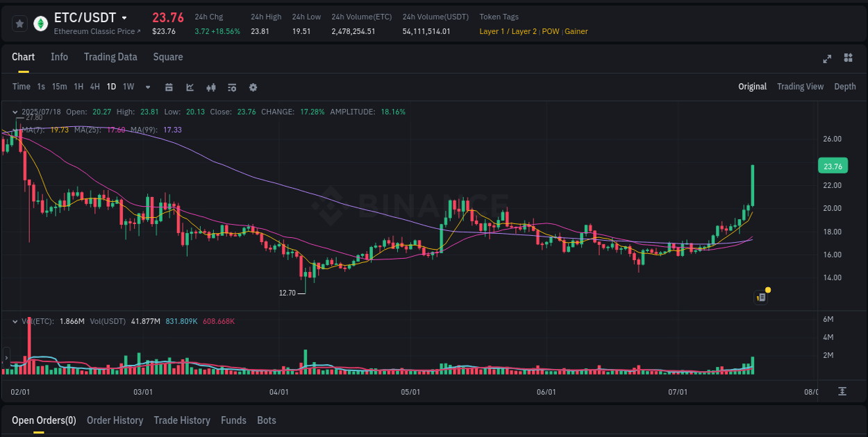
Task: Click the chat assistant icon on the chart
Action: point(760,297)
